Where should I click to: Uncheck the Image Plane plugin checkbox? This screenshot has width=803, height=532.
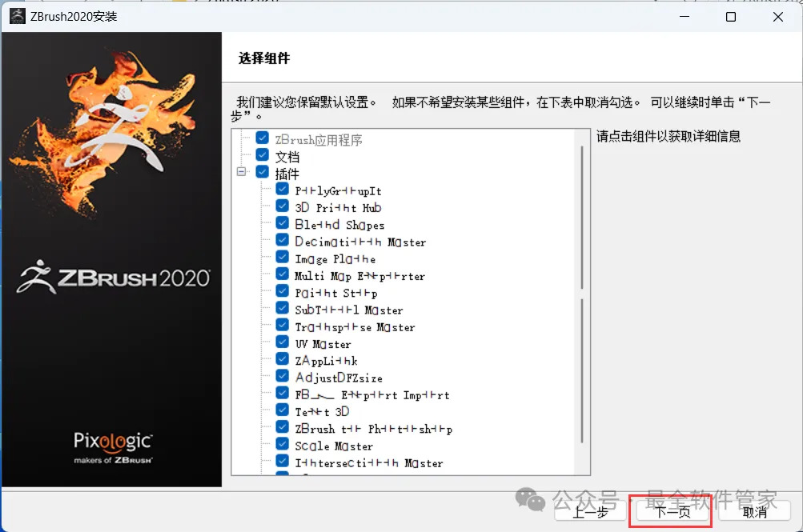tap(282, 256)
